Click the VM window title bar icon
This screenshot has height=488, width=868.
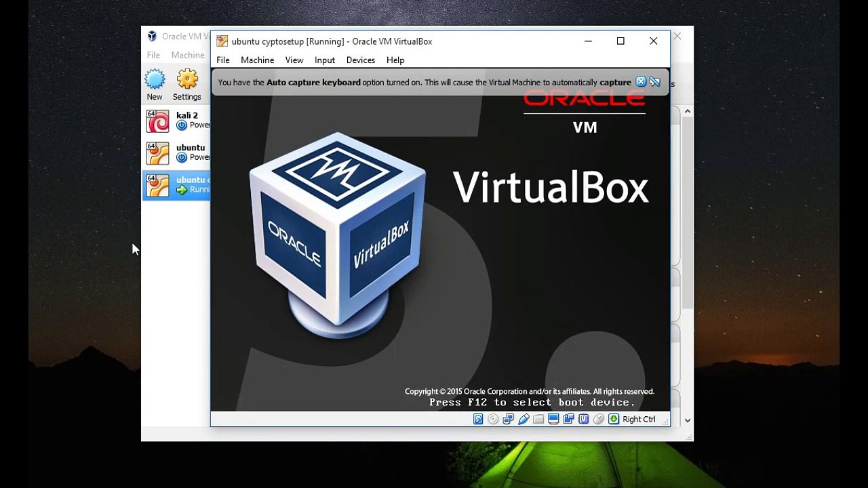(x=222, y=41)
